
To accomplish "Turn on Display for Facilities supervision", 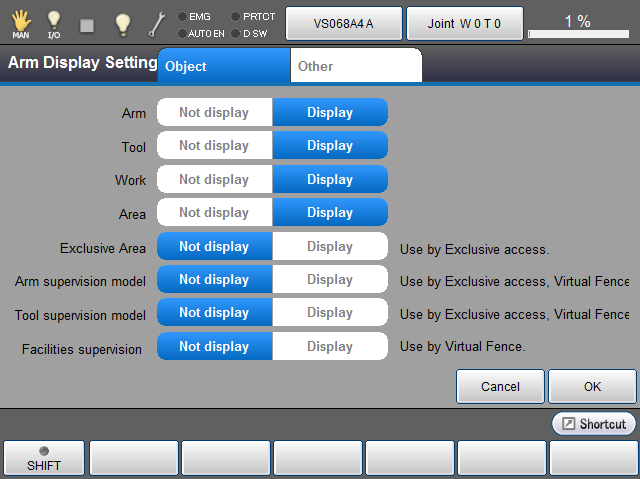I will click(x=330, y=347).
